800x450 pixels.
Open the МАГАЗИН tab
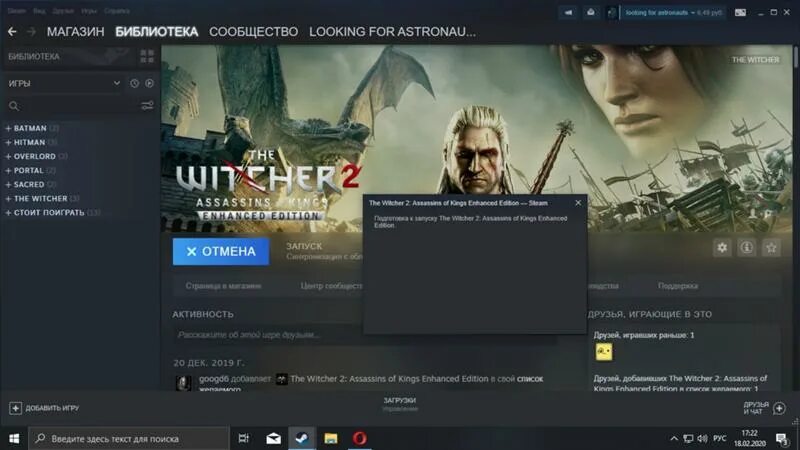coord(76,32)
